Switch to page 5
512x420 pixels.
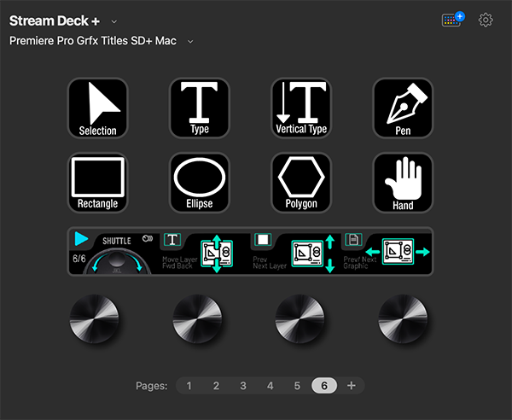point(297,386)
